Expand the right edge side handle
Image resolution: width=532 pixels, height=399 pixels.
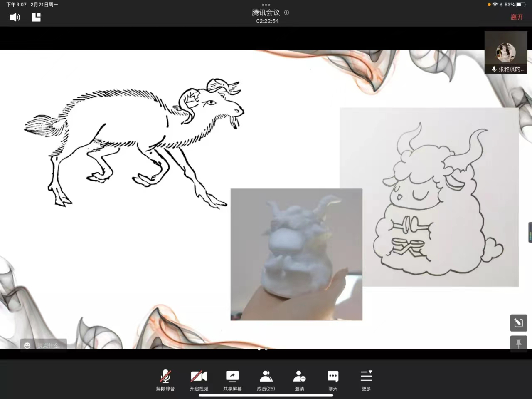click(x=530, y=232)
